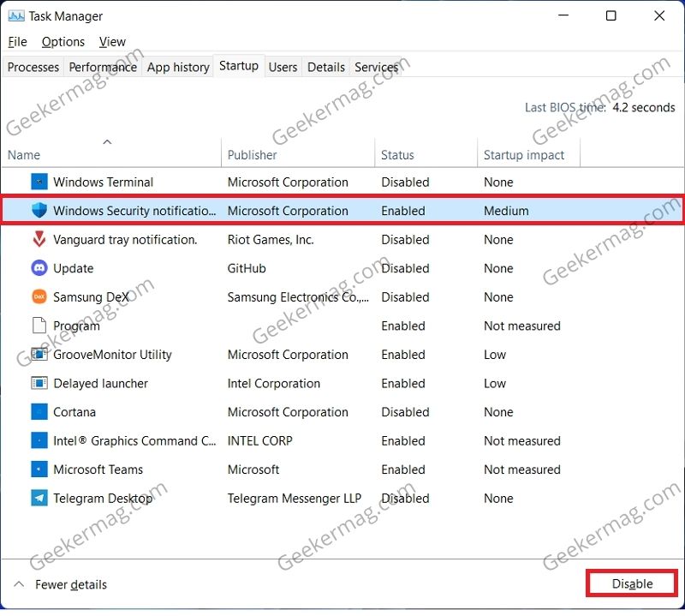Screen dimensions: 685x616
Task: Click the Intel Corporation publisher cell
Action: click(x=273, y=383)
